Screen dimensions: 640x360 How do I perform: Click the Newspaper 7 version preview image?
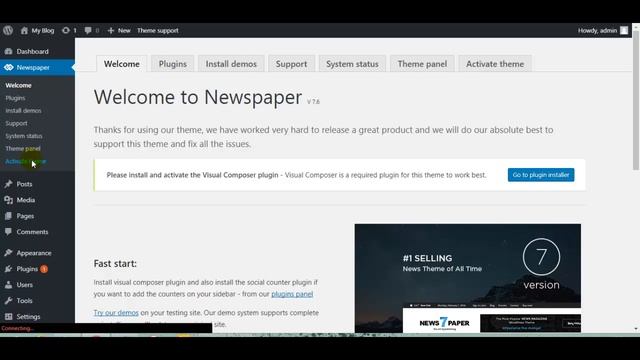468,278
